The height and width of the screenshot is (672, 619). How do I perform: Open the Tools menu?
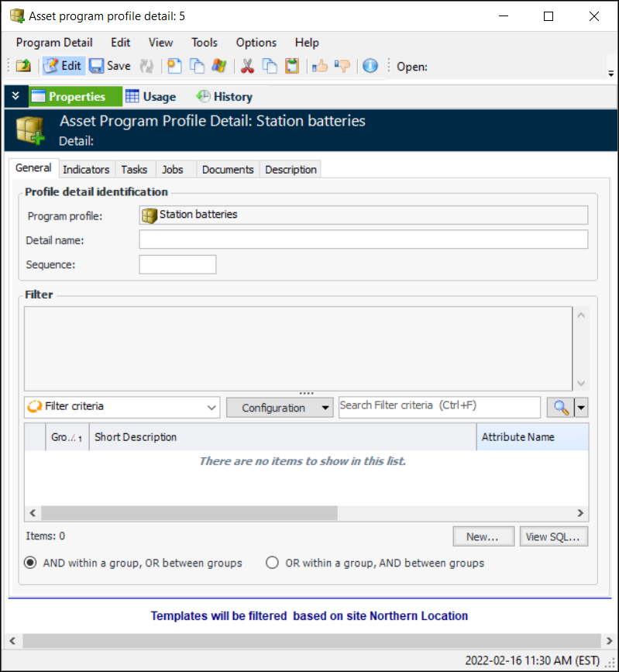(205, 43)
